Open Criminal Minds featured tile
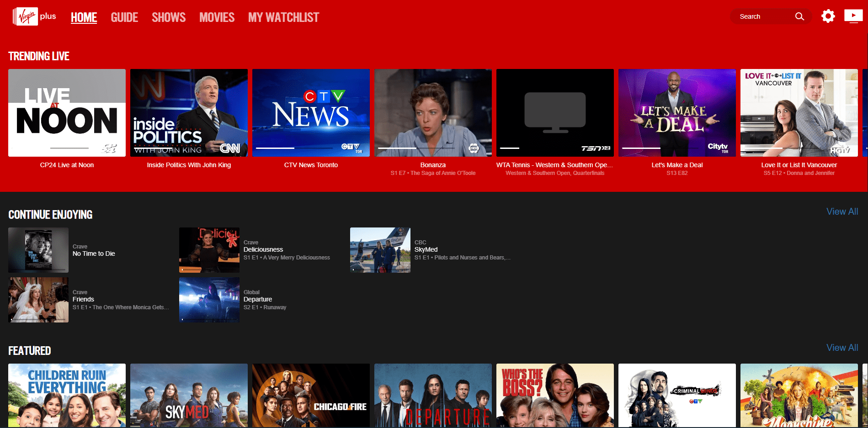Viewport: 868px width, 428px height. pos(677,396)
